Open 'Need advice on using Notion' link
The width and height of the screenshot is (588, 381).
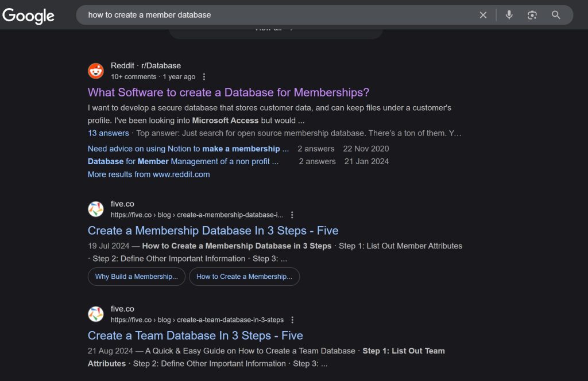point(188,149)
